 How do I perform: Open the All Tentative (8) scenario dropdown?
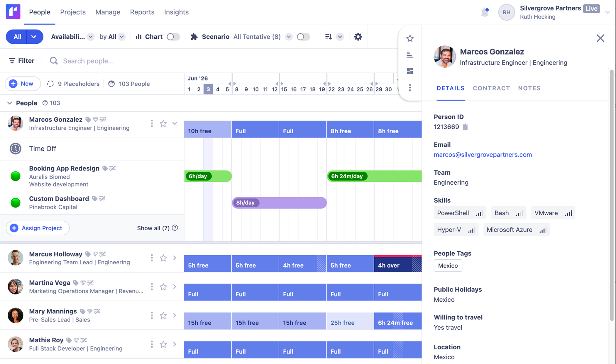(289, 37)
